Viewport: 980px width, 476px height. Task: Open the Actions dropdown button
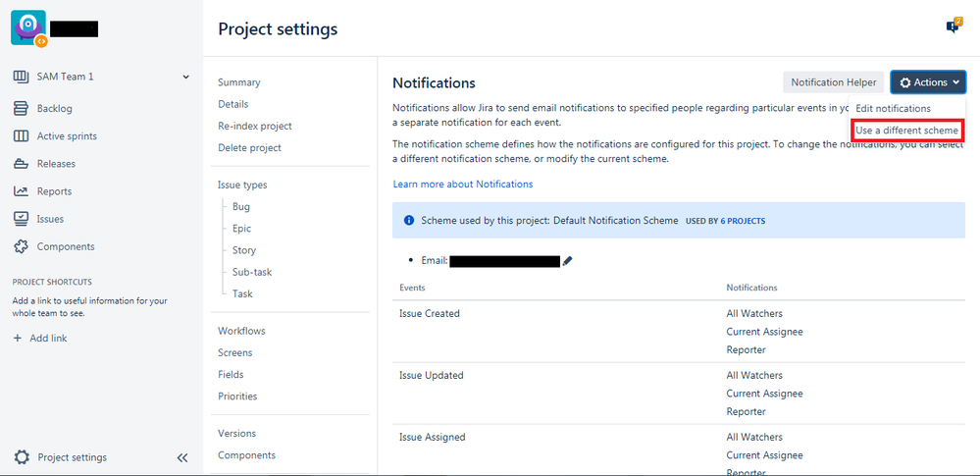(x=928, y=82)
